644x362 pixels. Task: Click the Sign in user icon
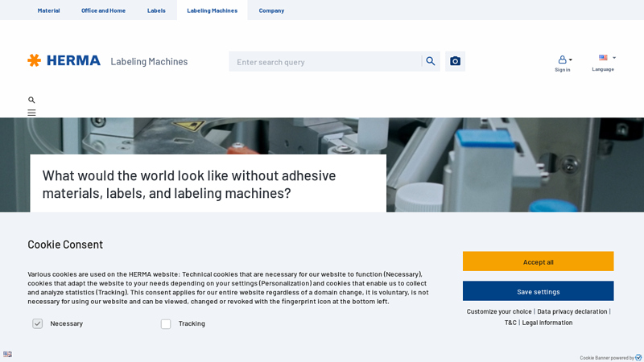(562, 60)
